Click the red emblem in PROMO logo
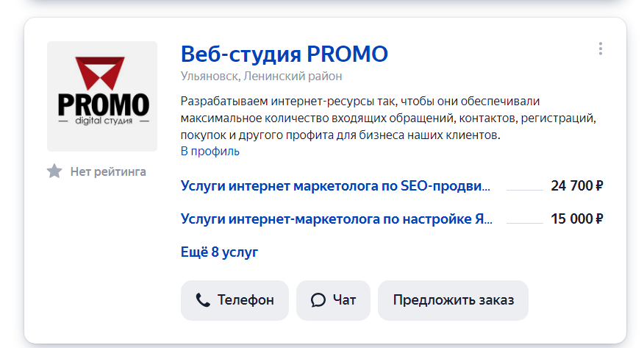This screenshot has height=348, width=644. click(x=100, y=73)
